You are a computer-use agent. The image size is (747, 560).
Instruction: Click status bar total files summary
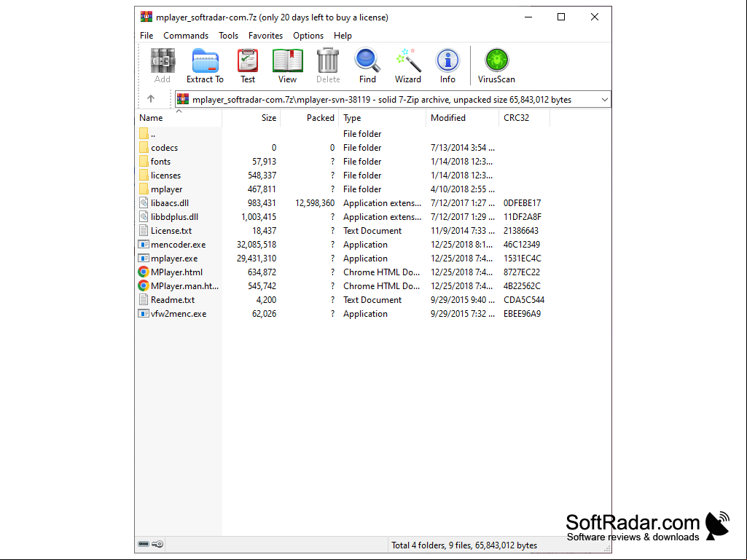tap(464, 545)
